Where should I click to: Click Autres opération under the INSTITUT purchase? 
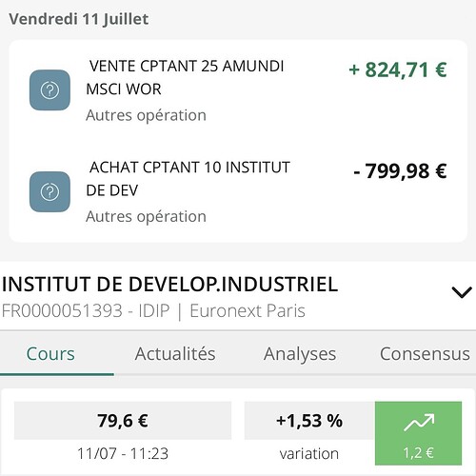pyautogui.click(x=146, y=217)
